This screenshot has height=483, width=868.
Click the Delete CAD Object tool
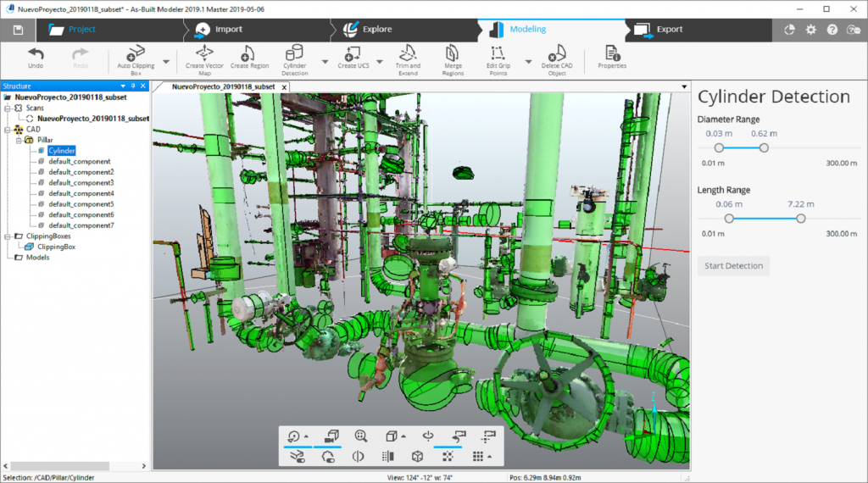[x=557, y=60]
